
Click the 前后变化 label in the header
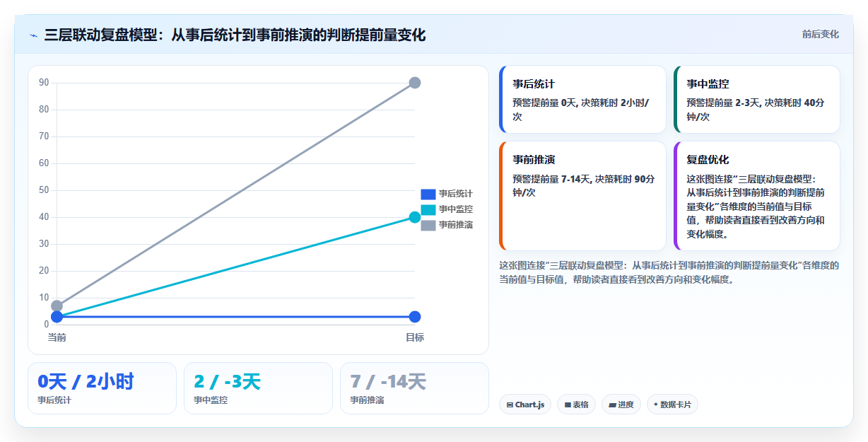pos(820,34)
